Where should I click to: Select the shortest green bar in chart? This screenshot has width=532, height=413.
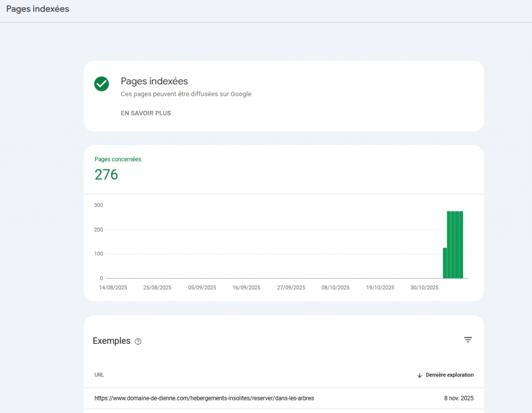coord(445,263)
